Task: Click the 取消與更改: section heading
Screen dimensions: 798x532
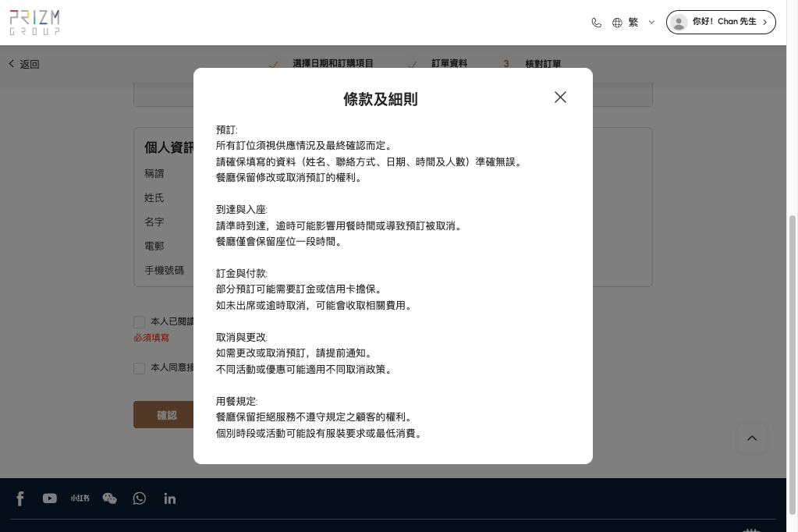Action: point(241,338)
